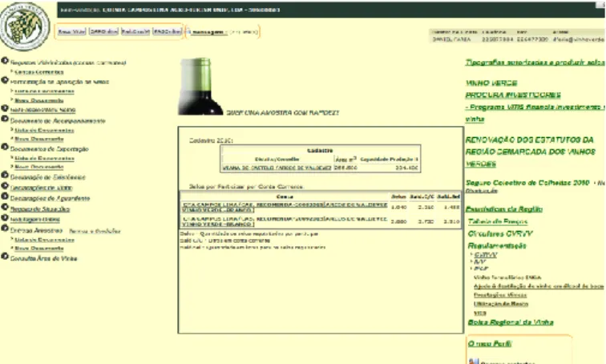
Task: Open CVRVV sublink under Regulamentação
Action: click(x=486, y=255)
